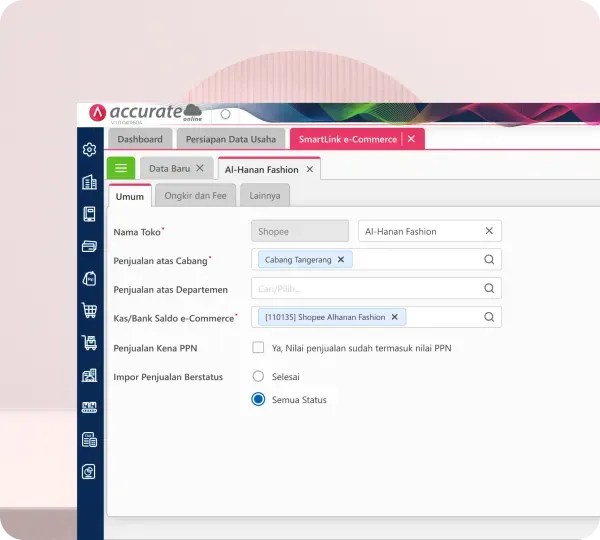
Task: Open the Manufacturing conveyor belt icon
Action: click(x=90, y=408)
